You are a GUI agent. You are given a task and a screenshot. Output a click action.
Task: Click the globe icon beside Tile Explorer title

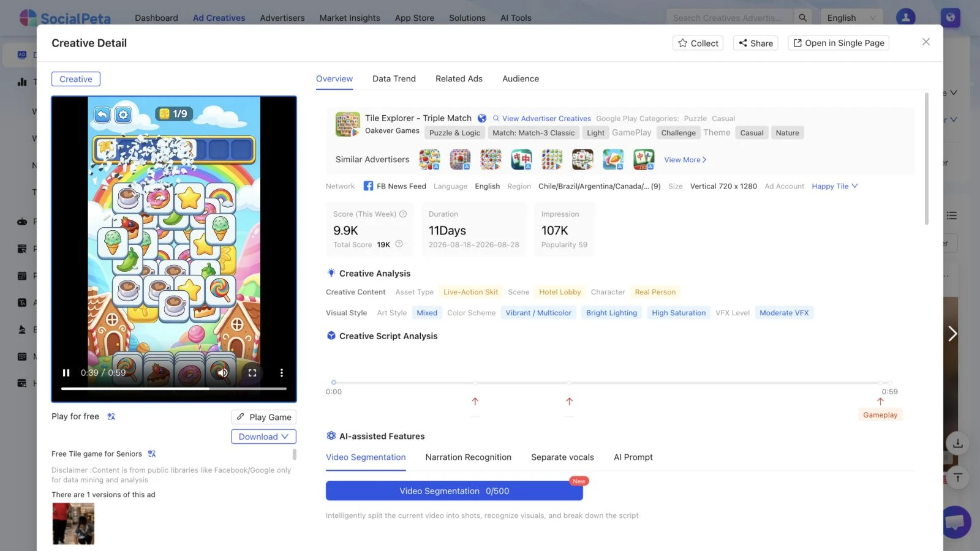[482, 118]
